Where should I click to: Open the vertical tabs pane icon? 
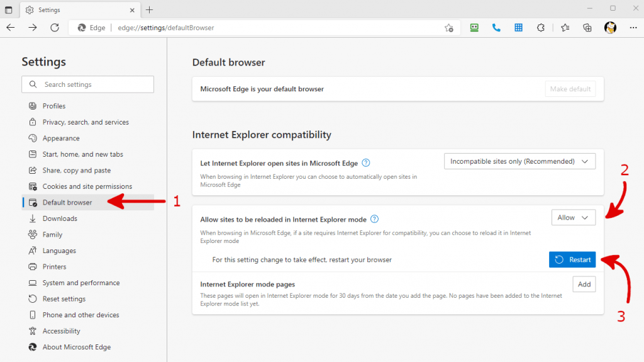[x=8, y=10]
